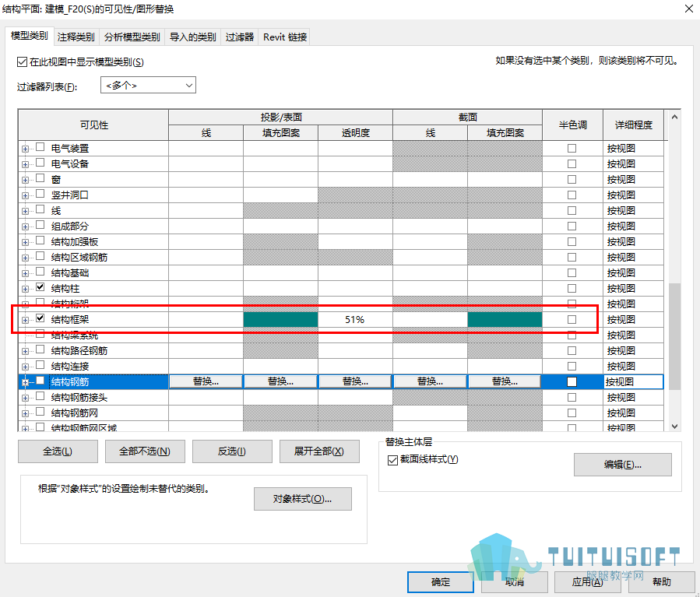This screenshot has height=597, width=700.
Task: Toggle 在此视图中显示模型类别 checkbox
Action: coord(22,62)
